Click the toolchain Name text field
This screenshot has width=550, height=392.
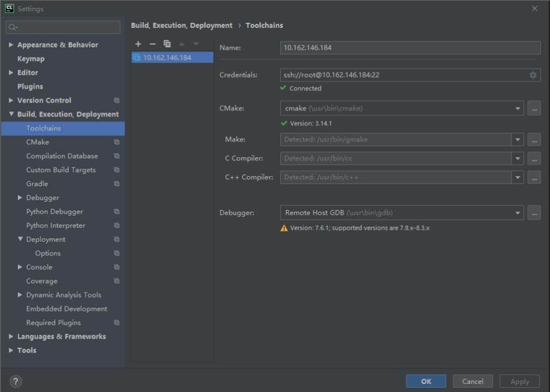410,48
